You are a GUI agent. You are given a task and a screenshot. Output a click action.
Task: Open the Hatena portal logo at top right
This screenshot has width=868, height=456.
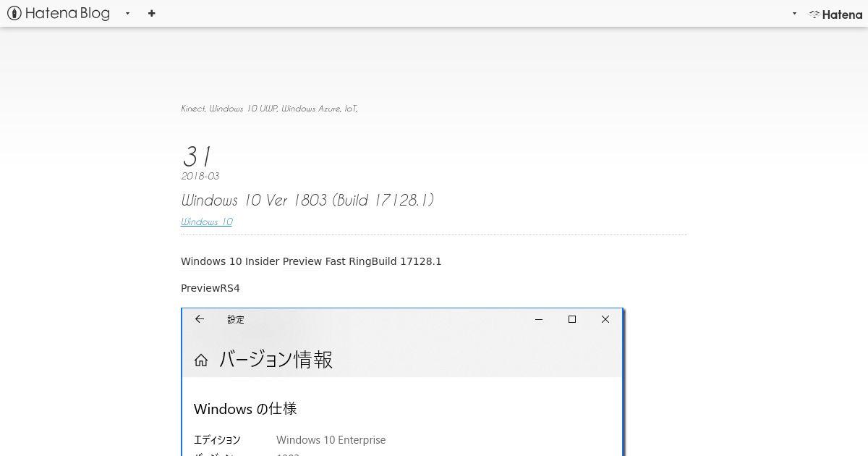click(835, 14)
